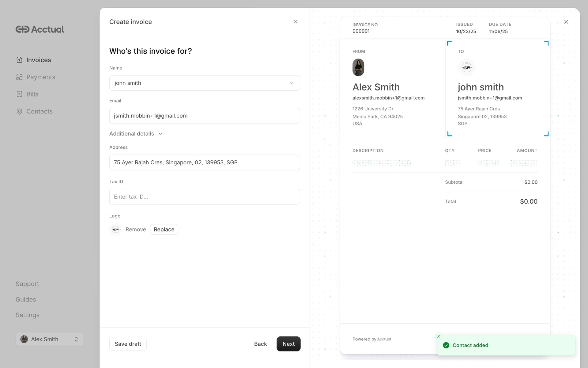Open the Support link
Image resolution: width=588 pixels, height=368 pixels.
[x=27, y=284]
